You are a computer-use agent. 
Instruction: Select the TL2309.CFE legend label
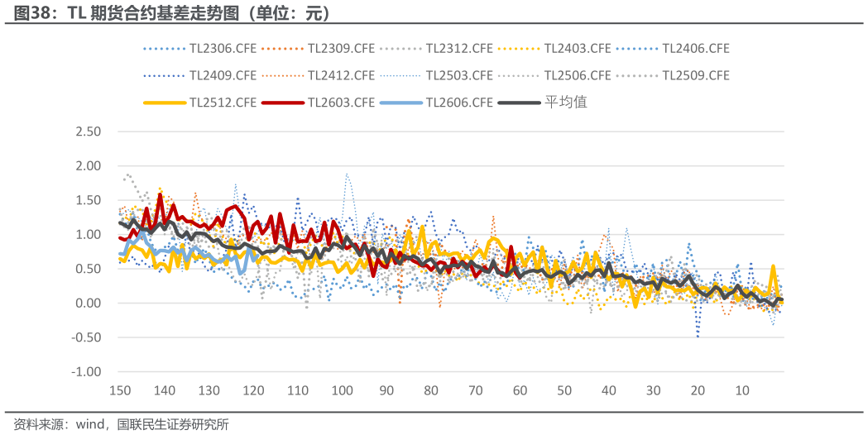341,49
